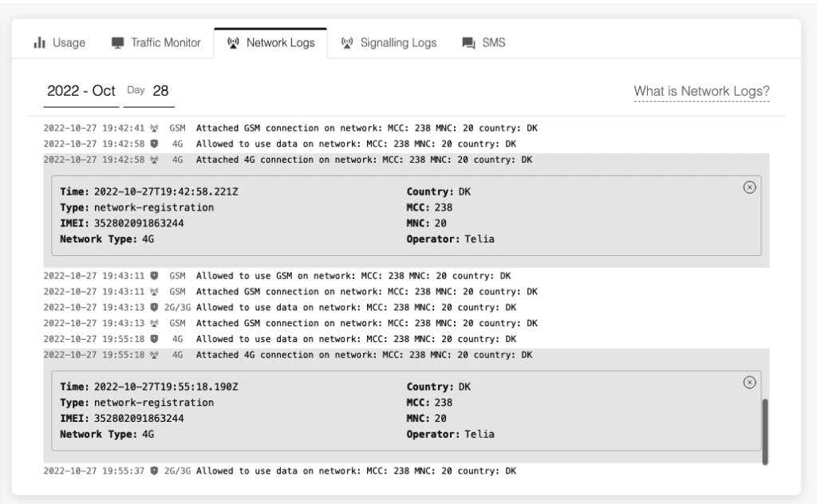
Task: Click shield icon on 19:43:13 2G/3G row
Action: 154,307
